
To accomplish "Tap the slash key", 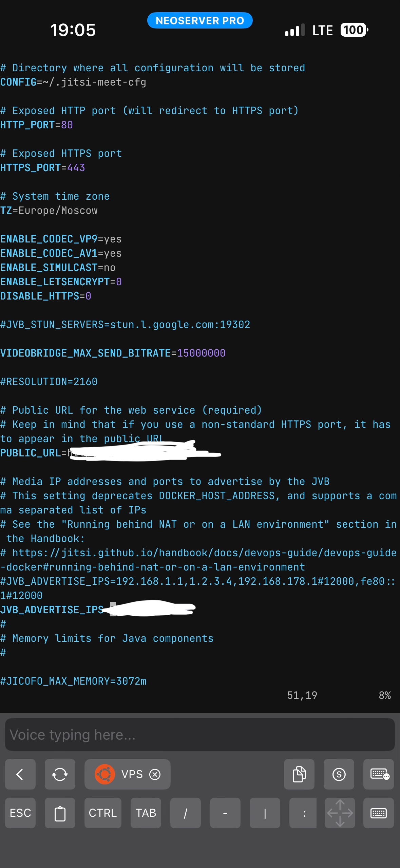I will point(186,813).
